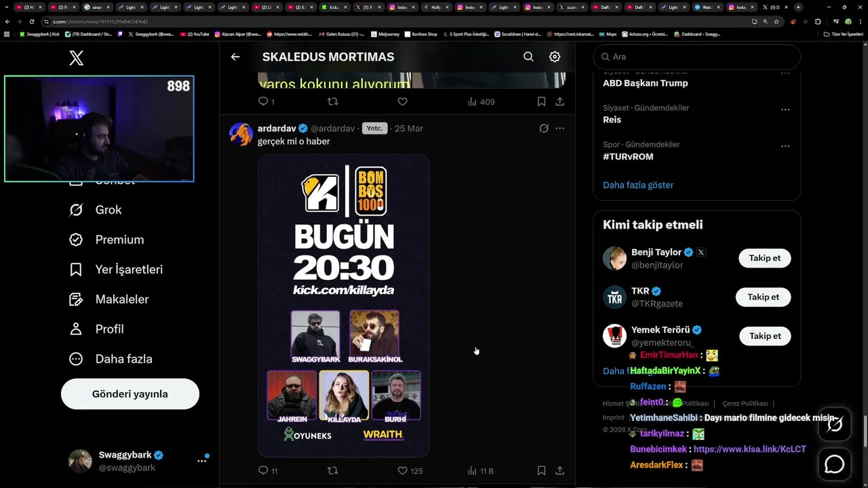868x488 pixels.
Task: Open community settings gear in header
Action: 555,57
